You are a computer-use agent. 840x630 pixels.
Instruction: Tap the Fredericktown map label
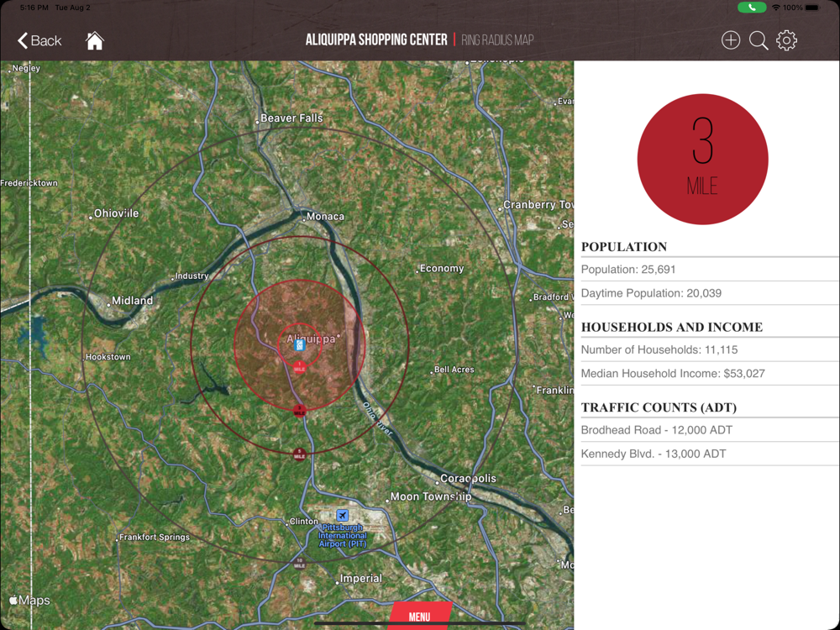coord(29,183)
